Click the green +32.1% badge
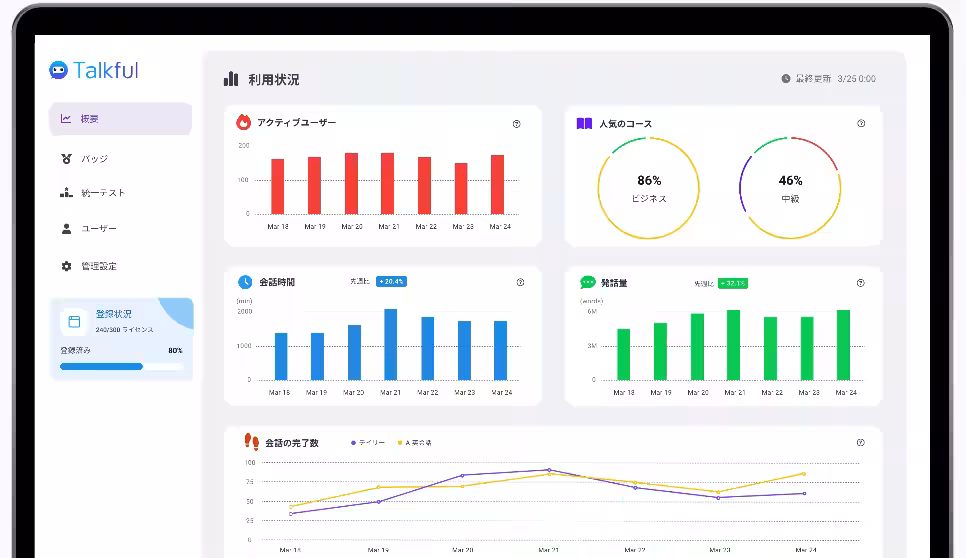Screen dimensions: 966x558 click(733, 283)
